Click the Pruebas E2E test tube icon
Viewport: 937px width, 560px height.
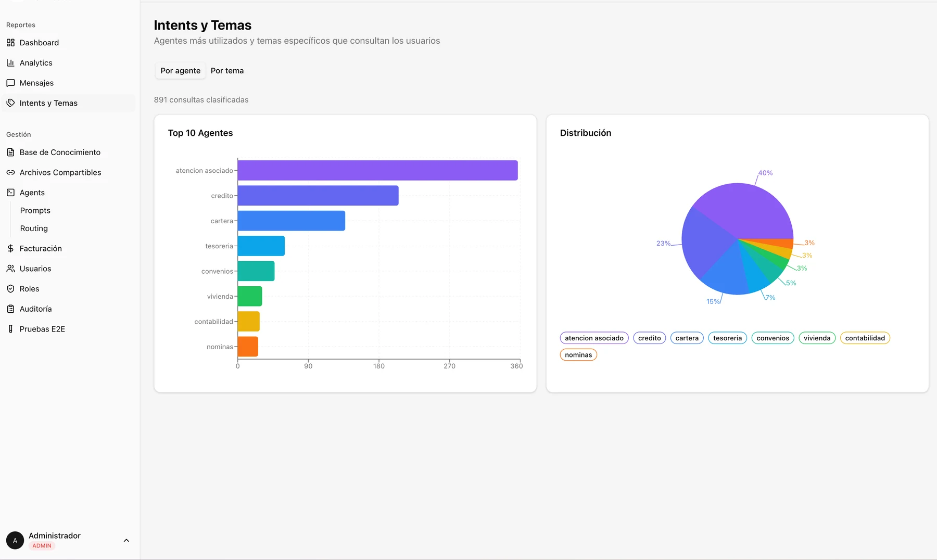(x=10, y=329)
